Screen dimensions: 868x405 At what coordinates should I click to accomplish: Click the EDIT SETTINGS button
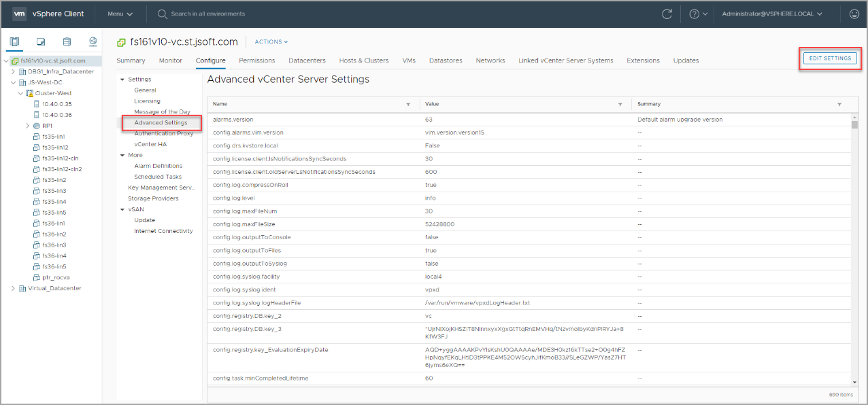(830, 58)
